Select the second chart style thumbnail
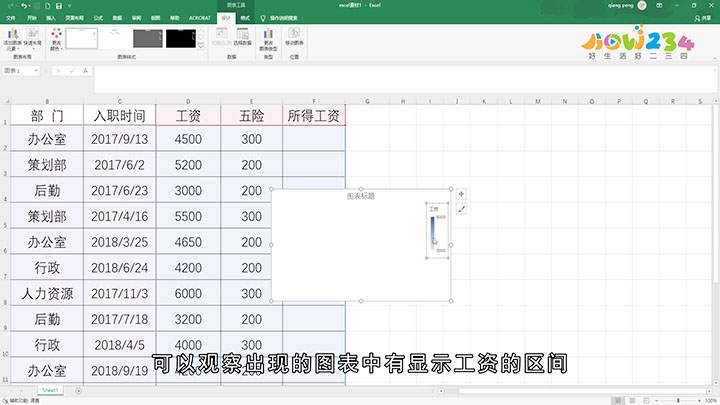720x405 pixels. click(x=115, y=38)
